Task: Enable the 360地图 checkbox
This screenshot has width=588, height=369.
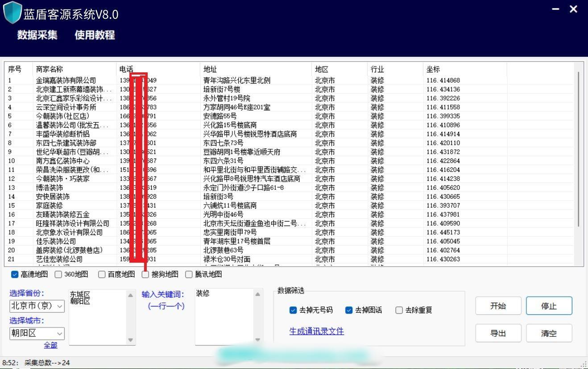Action: pyautogui.click(x=58, y=274)
